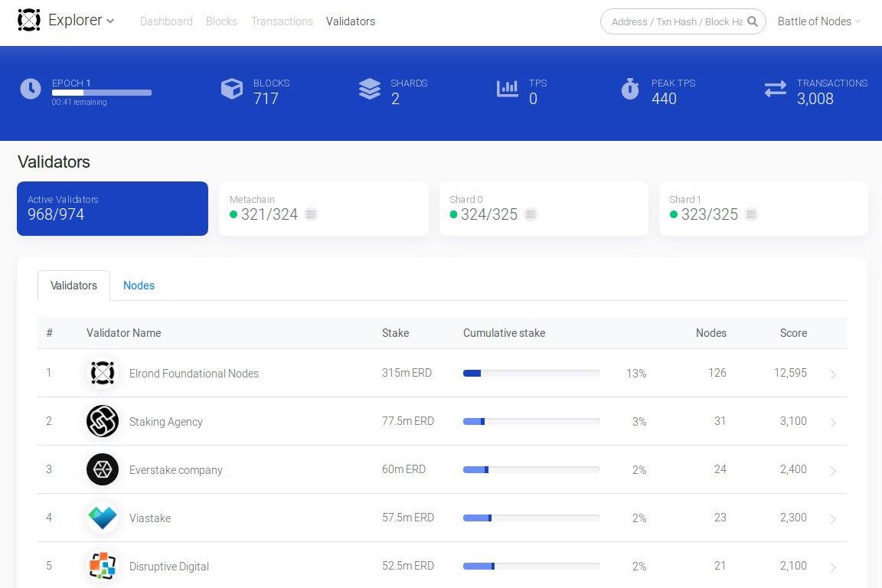Click the Shards layers icon
882x588 pixels.
click(x=370, y=88)
